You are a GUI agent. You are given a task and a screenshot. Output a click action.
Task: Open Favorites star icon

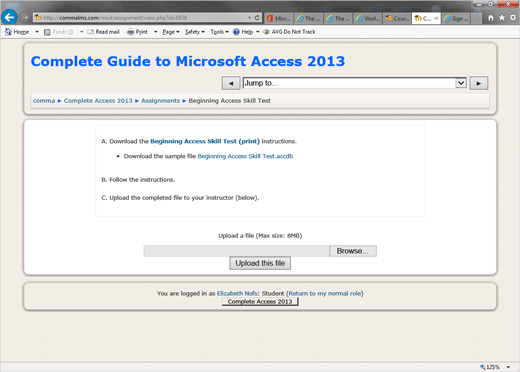pos(502,18)
